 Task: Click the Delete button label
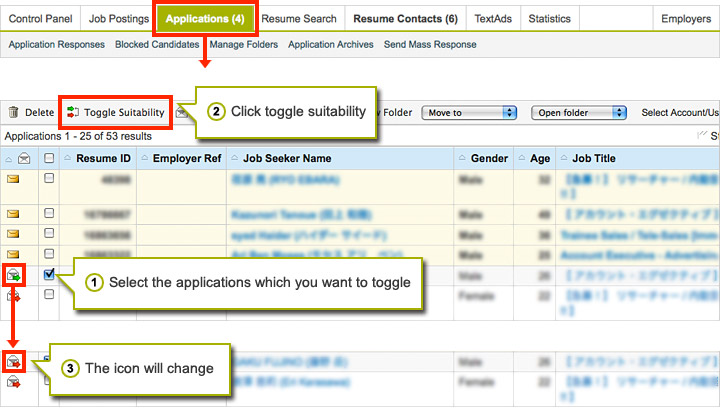click(39, 112)
